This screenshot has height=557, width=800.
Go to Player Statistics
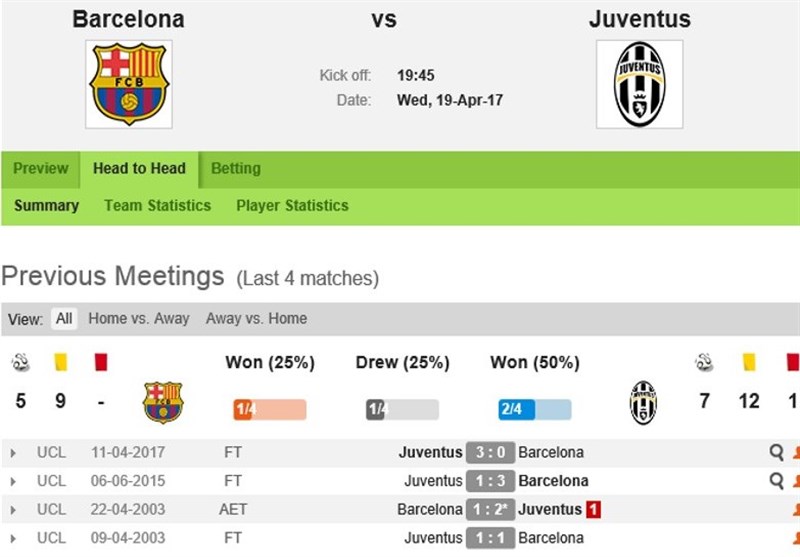(292, 205)
